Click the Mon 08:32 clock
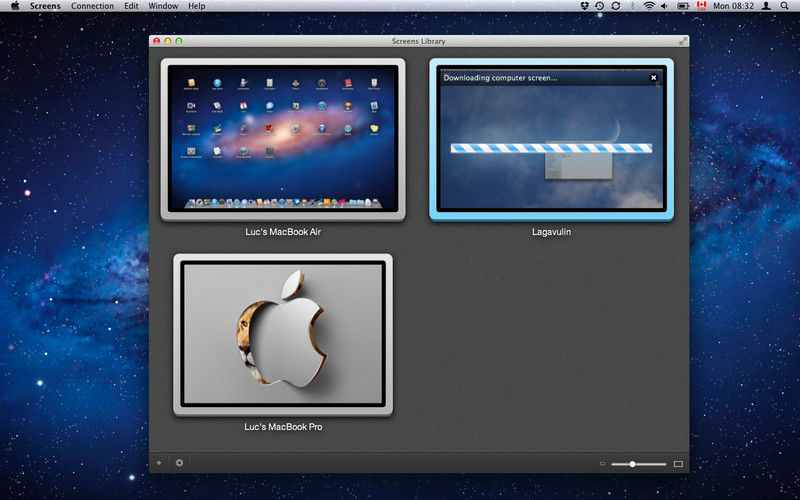The width and height of the screenshot is (800, 500). [x=733, y=6]
